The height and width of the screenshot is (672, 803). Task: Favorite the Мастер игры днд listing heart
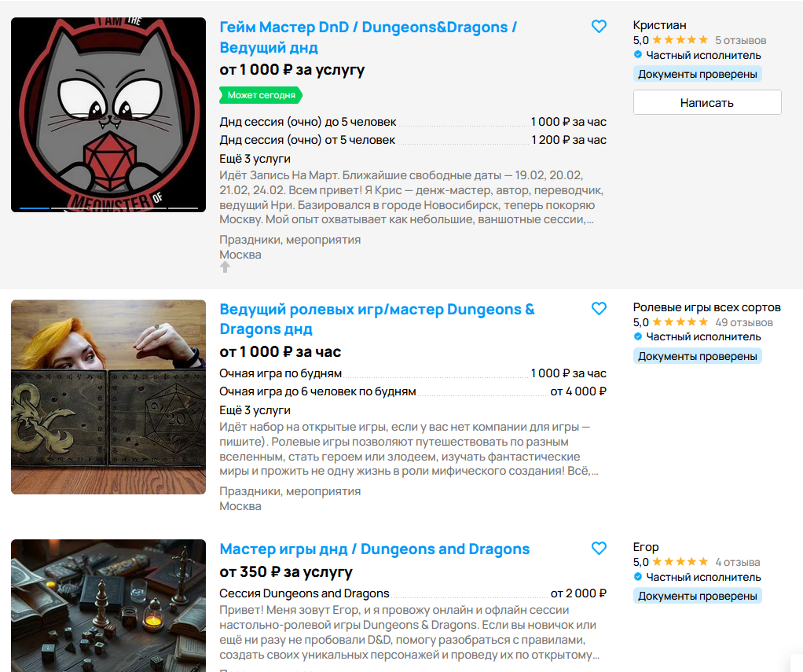click(599, 548)
